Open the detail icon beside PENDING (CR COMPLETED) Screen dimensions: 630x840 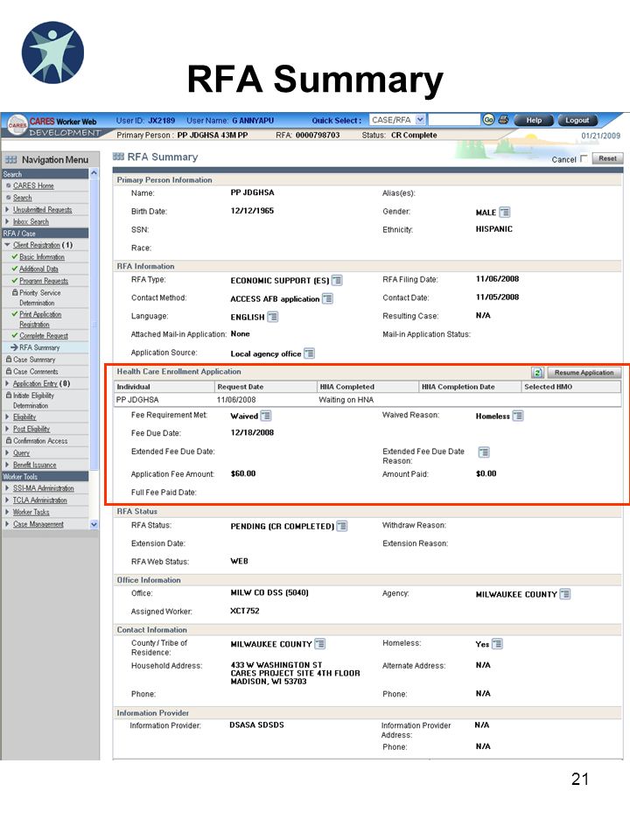341,526
